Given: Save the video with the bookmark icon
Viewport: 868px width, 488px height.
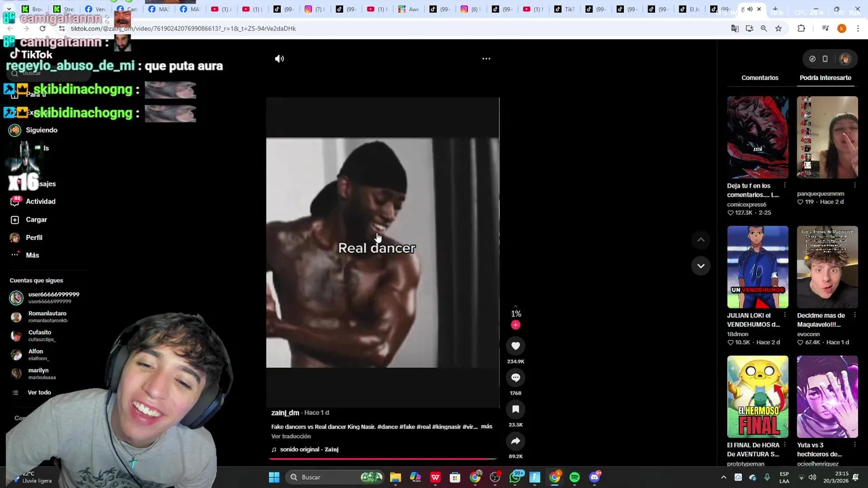Looking at the screenshot, I should tap(515, 409).
